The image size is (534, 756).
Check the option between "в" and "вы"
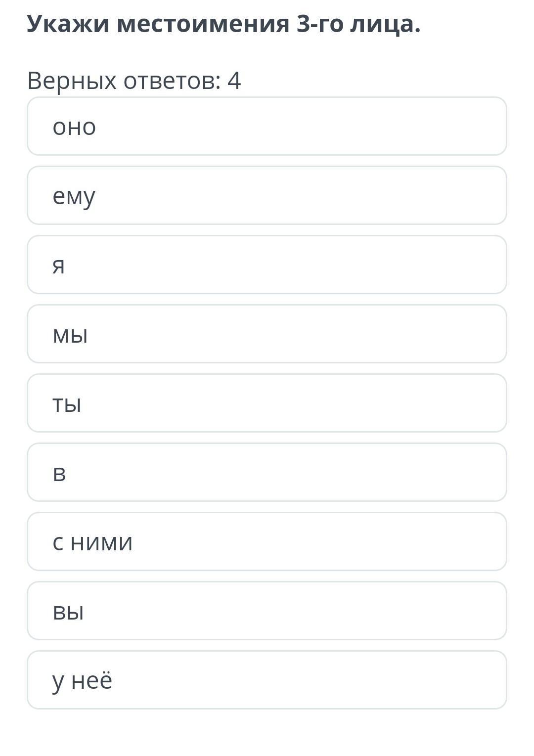267,541
